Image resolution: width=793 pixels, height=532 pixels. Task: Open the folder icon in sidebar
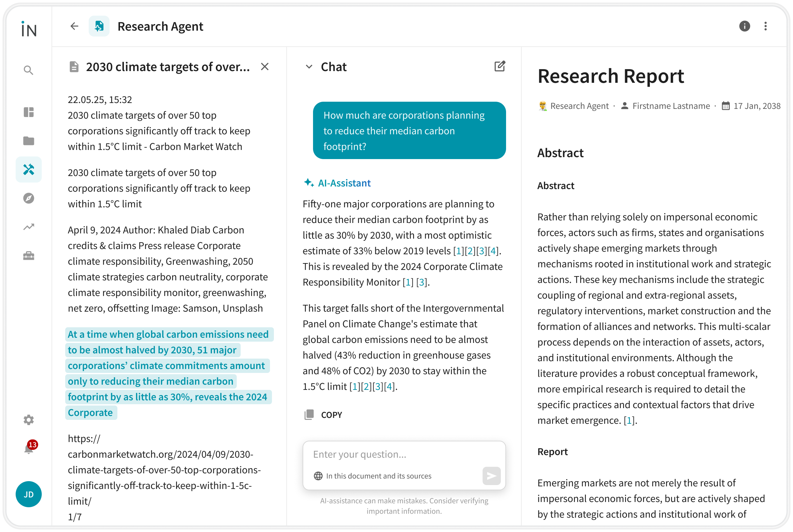(28, 141)
